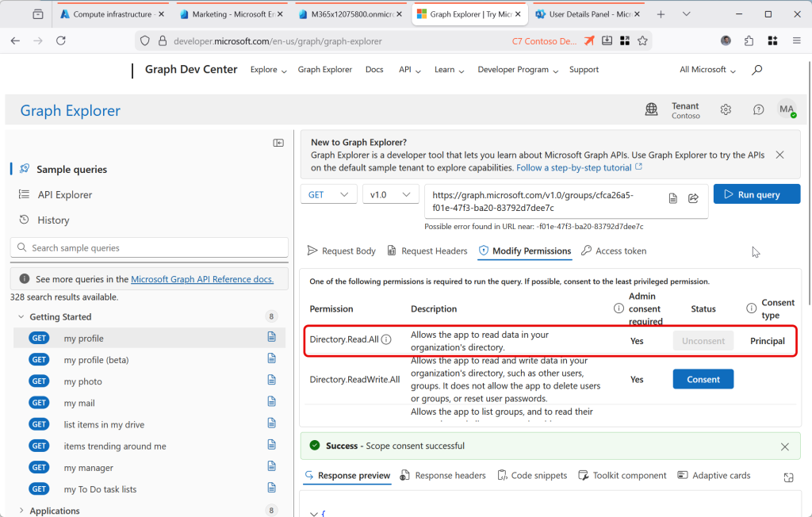Open the GET HTTP method dropdown

328,194
